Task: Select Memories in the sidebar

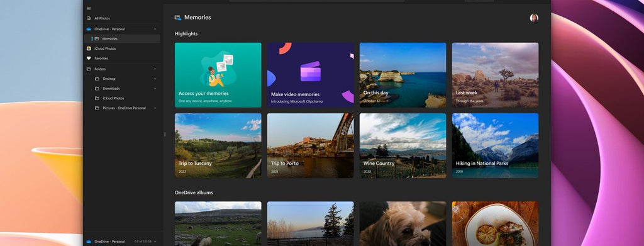Action: [109, 38]
